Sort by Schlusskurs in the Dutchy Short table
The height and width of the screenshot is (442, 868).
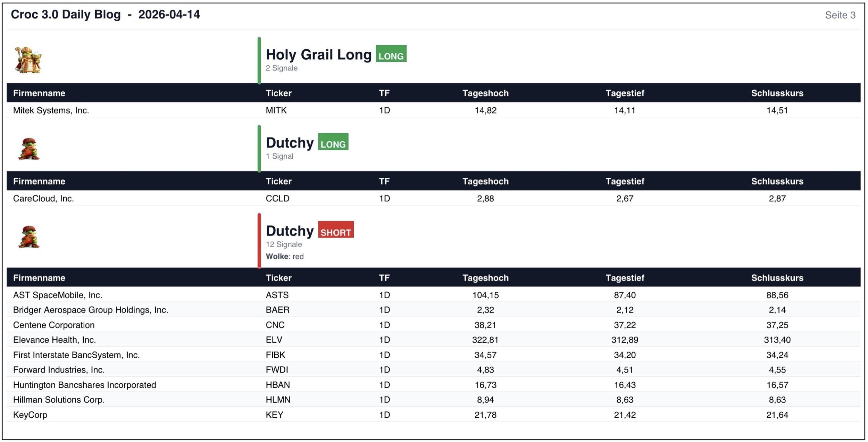777,278
